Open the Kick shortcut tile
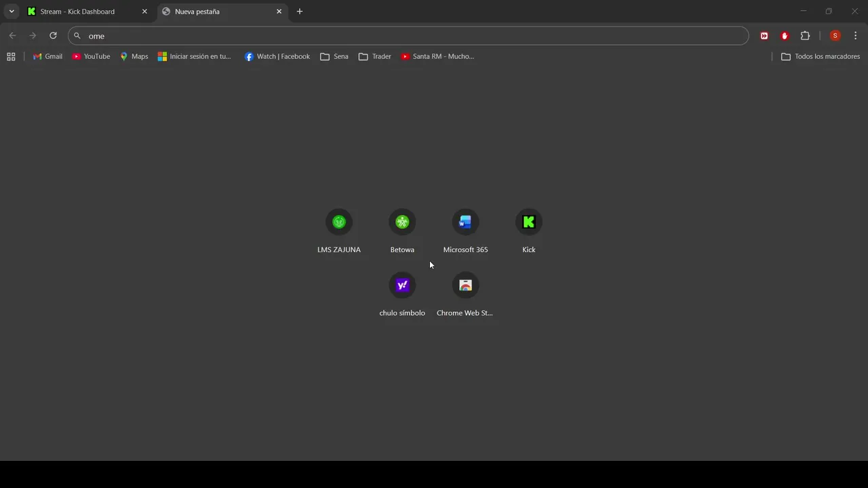The image size is (868, 488). click(529, 232)
